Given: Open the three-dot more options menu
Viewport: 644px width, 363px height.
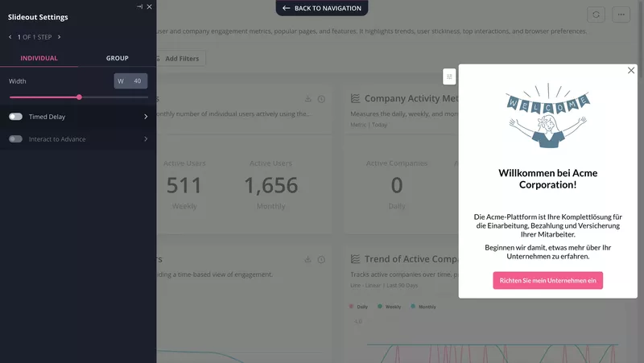Looking at the screenshot, I should (x=621, y=14).
